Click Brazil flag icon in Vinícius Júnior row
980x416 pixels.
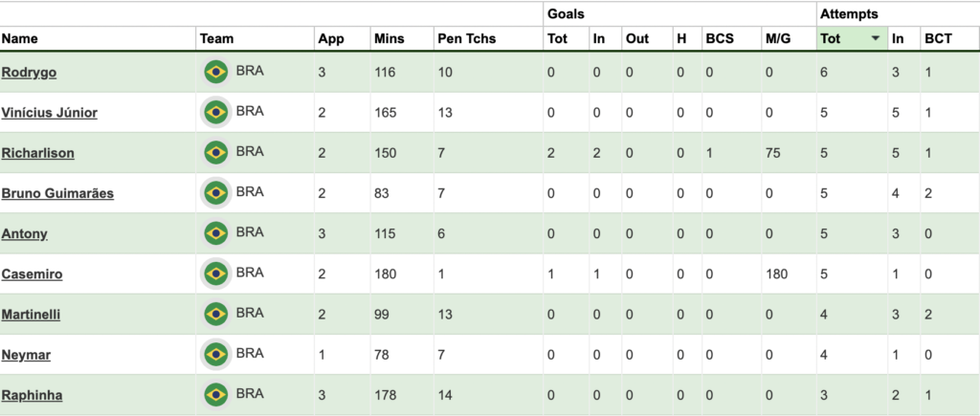click(215, 113)
